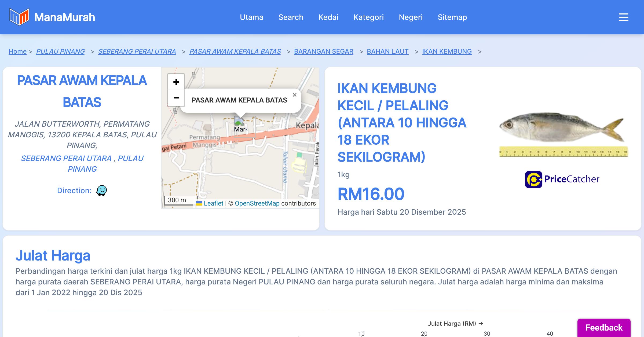Close the map popup
The width and height of the screenshot is (644, 337).
(x=294, y=95)
